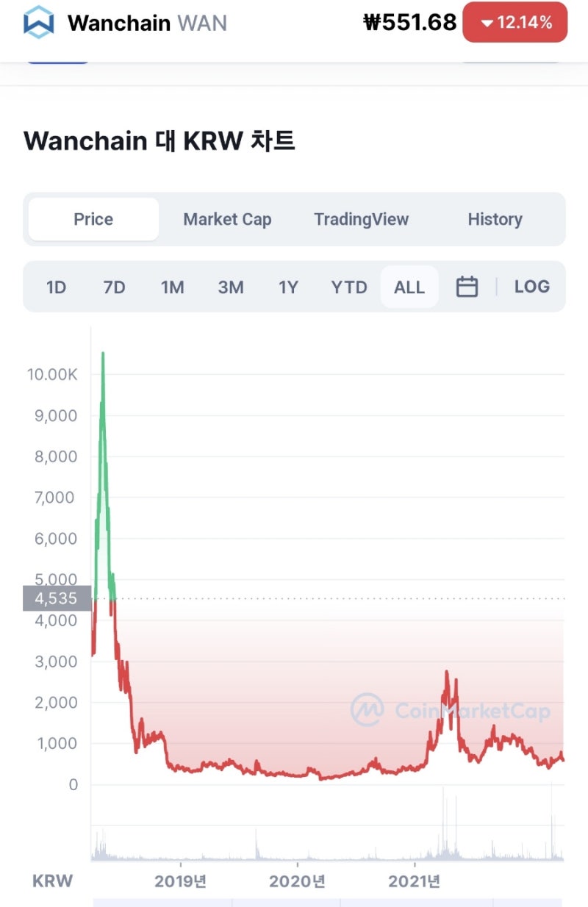Click the Wanchain logo icon
Screen dimensions: 588x907
[x=38, y=22]
